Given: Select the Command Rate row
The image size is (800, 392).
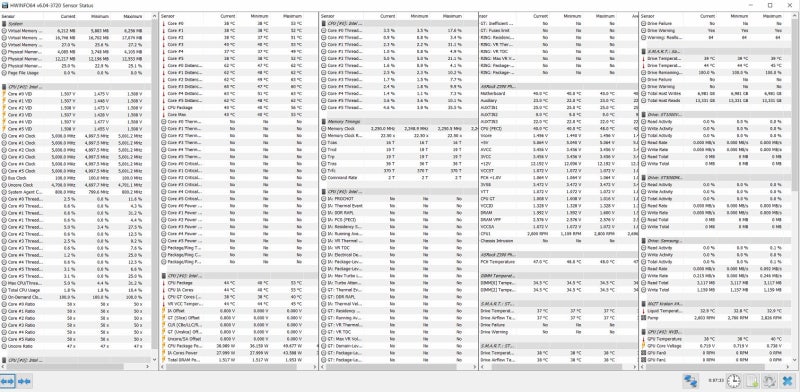Looking at the screenshot, I should (398, 178).
